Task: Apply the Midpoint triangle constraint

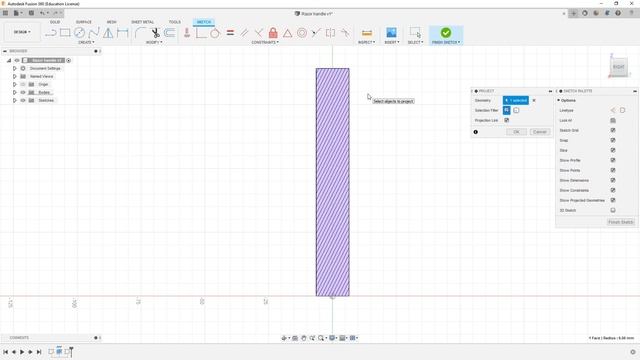Action: (287, 33)
